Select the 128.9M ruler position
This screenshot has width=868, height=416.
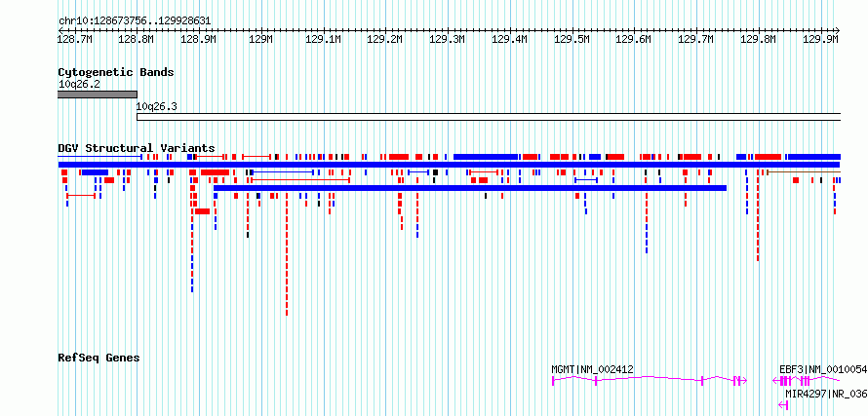(199, 39)
